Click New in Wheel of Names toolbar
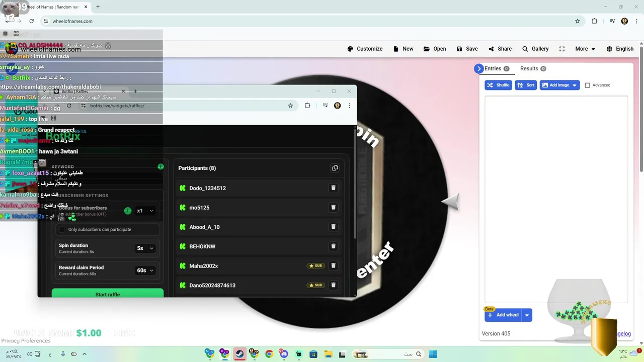 pos(403,49)
